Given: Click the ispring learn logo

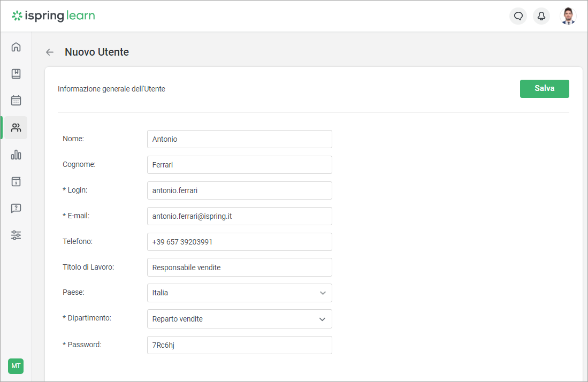Looking at the screenshot, I should click(54, 16).
